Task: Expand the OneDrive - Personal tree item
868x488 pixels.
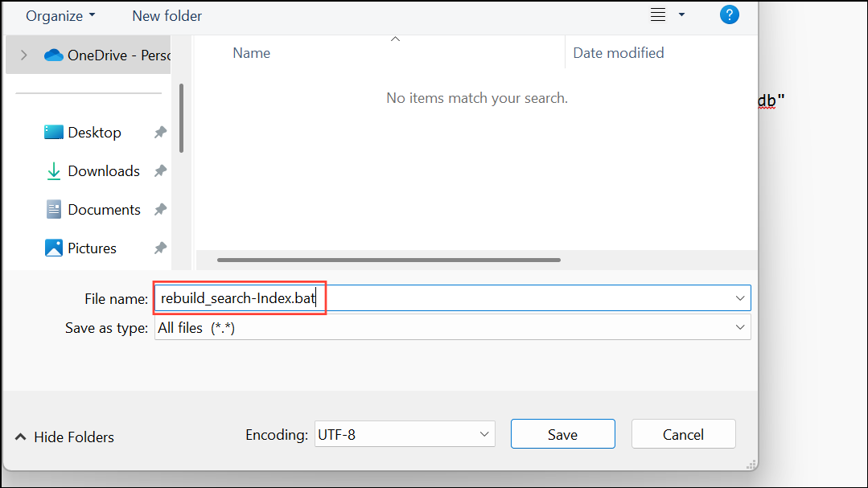Action: point(25,55)
